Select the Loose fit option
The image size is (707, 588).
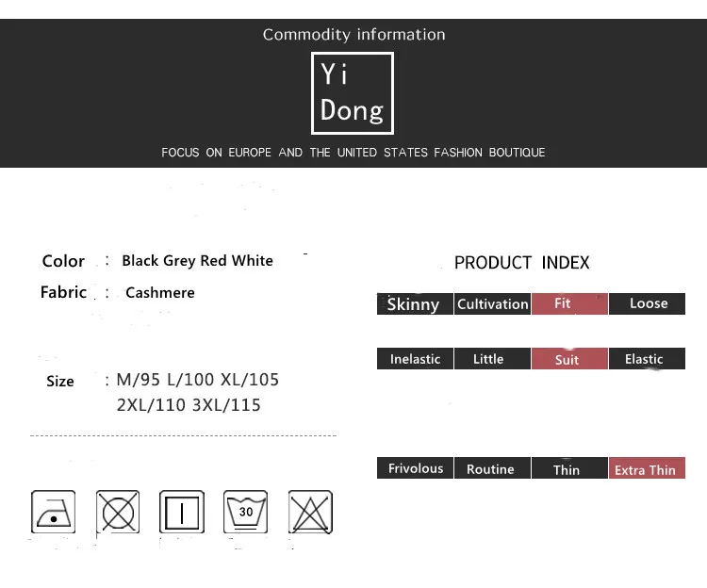[x=648, y=303]
